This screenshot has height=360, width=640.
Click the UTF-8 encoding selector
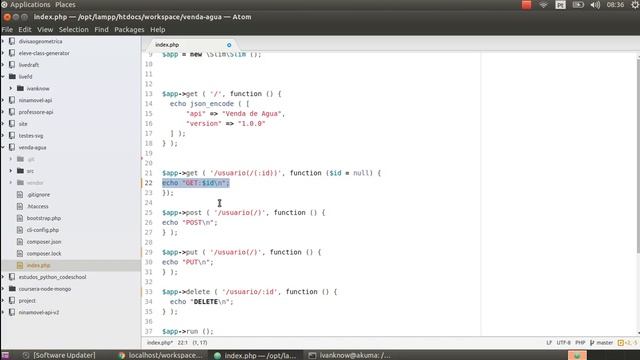coord(563,343)
